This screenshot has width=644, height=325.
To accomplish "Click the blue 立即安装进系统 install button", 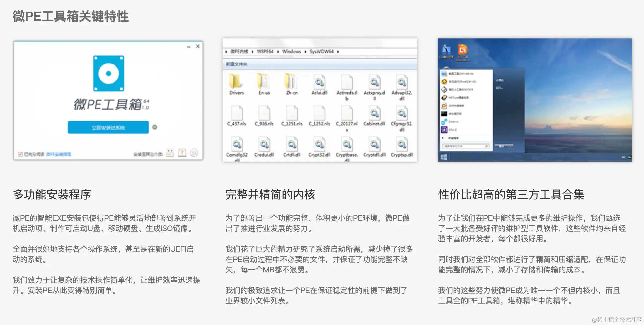I will (108, 127).
